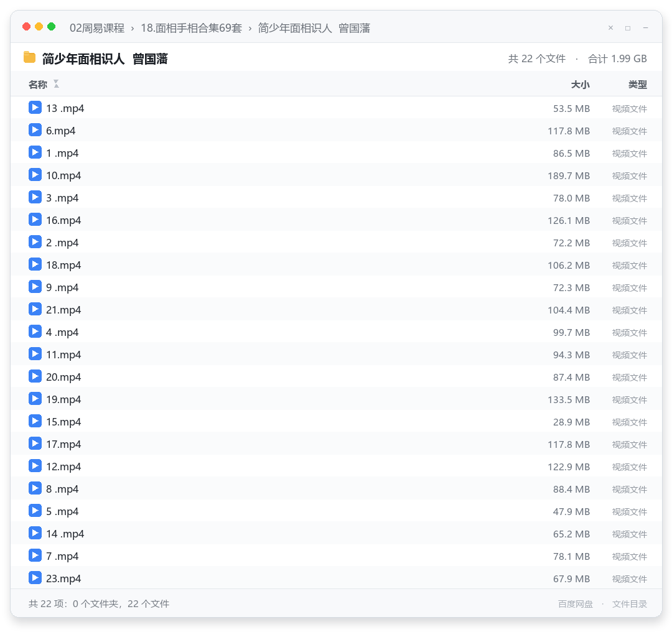Click the status text 共 22 项
The height and width of the screenshot is (632, 672).
click(47, 604)
